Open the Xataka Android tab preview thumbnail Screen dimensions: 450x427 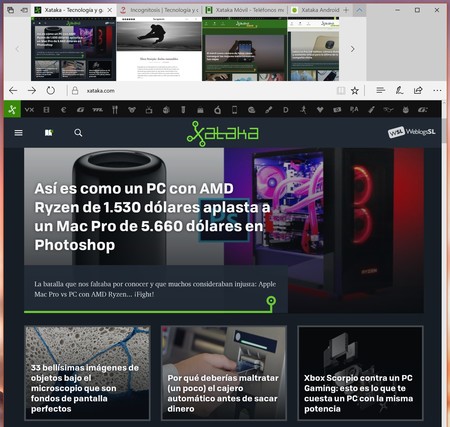313,49
